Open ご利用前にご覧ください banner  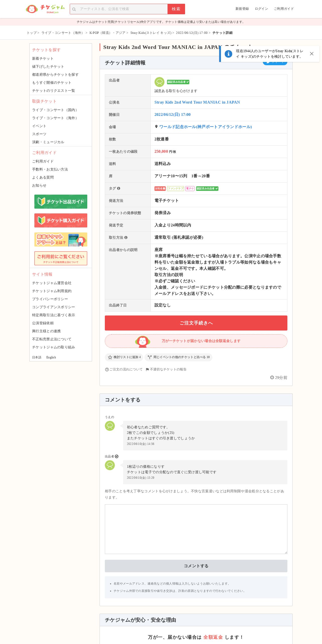61,258
